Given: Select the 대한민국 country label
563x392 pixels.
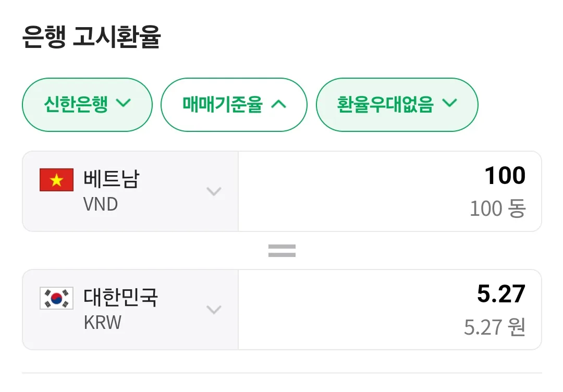Looking at the screenshot, I should coord(120,297).
